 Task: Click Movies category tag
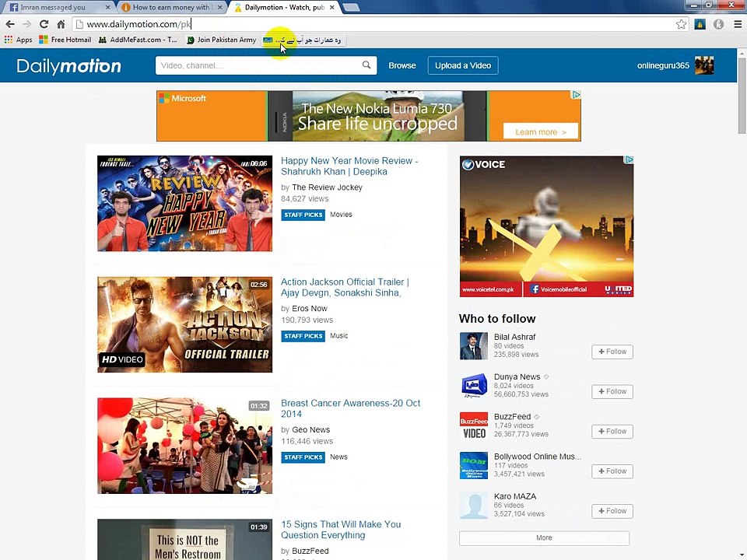tap(341, 215)
